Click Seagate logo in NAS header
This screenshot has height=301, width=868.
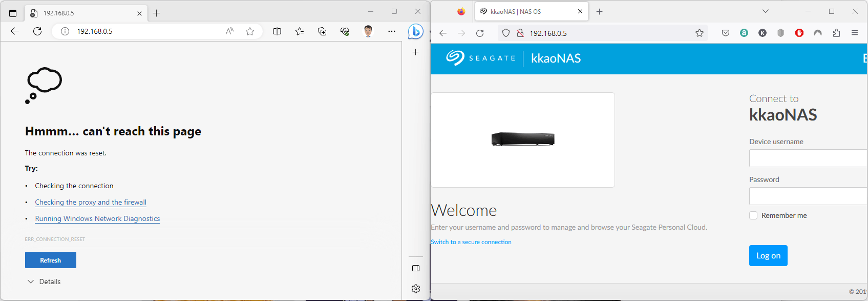[x=480, y=58]
